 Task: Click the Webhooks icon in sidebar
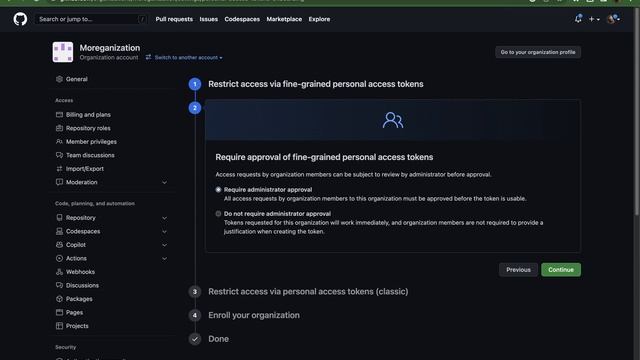pos(59,272)
